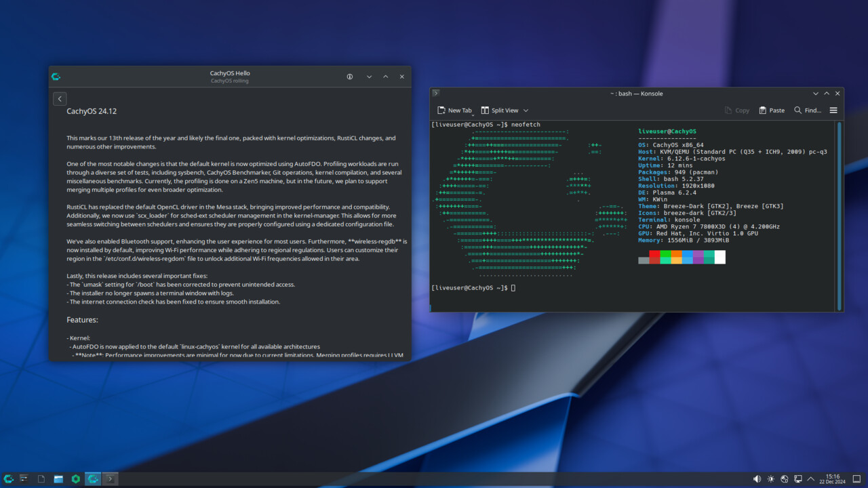868x488 pixels.
Task: Click the green hexagon app icon in taskbar
Action: click(x=75, y=479)
